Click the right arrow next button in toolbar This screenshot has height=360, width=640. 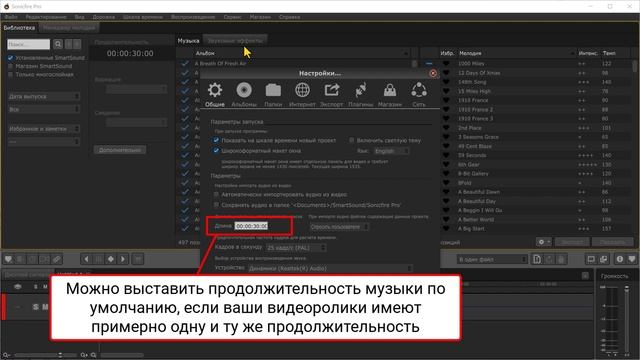point(123,259)
